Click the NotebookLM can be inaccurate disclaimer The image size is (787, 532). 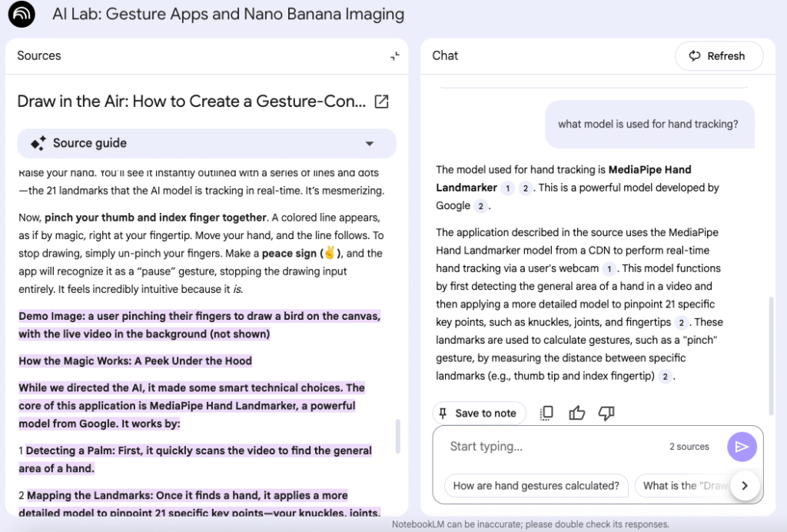point(530,524)
